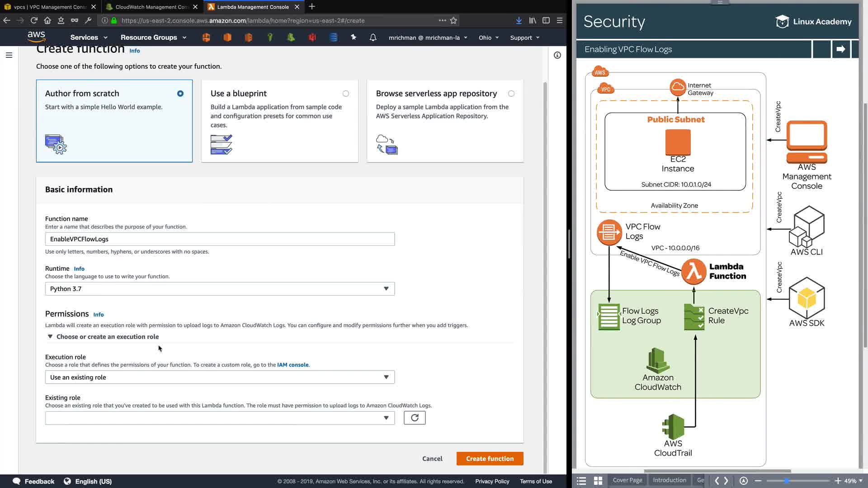Screen dimensions: 868x488
Task: Select Use a blueprint radio button
Action: (x=345, y=94)
